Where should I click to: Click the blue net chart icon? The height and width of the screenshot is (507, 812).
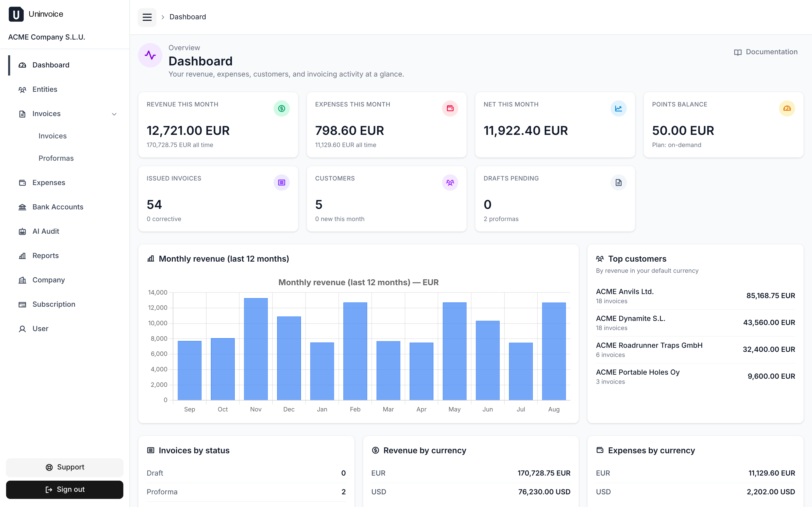pos(618,109)
